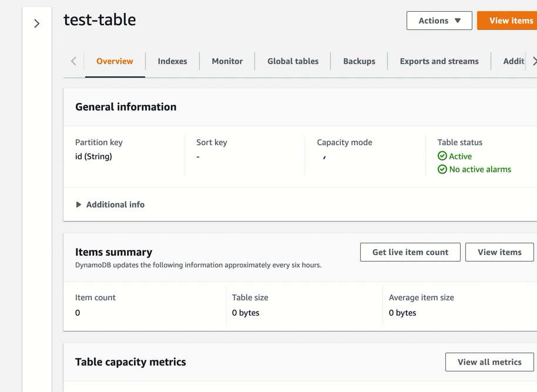Image resolution: width=537 pixels, height=392 pixels.
Task: Click the No active alarms link text
Action: point(480,169)
